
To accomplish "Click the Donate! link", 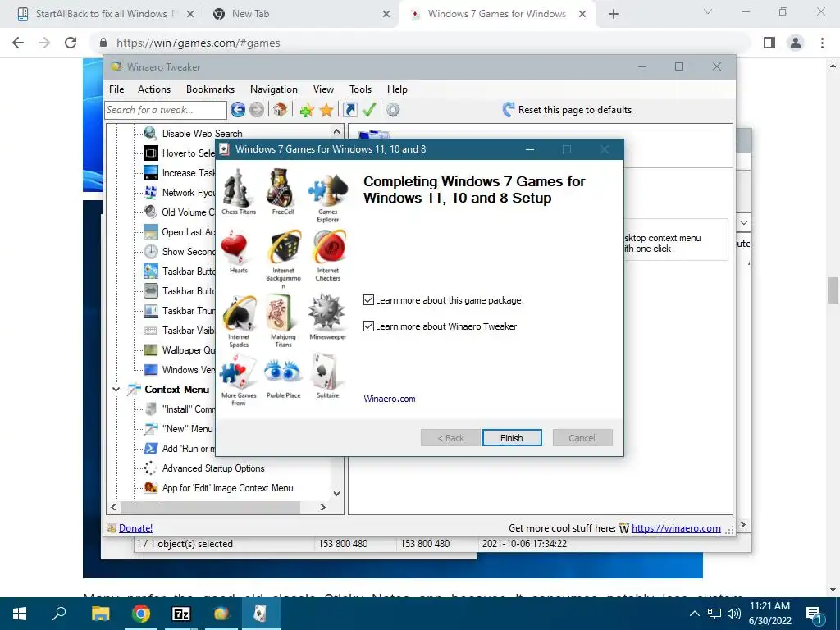I will tap(135, 528).
